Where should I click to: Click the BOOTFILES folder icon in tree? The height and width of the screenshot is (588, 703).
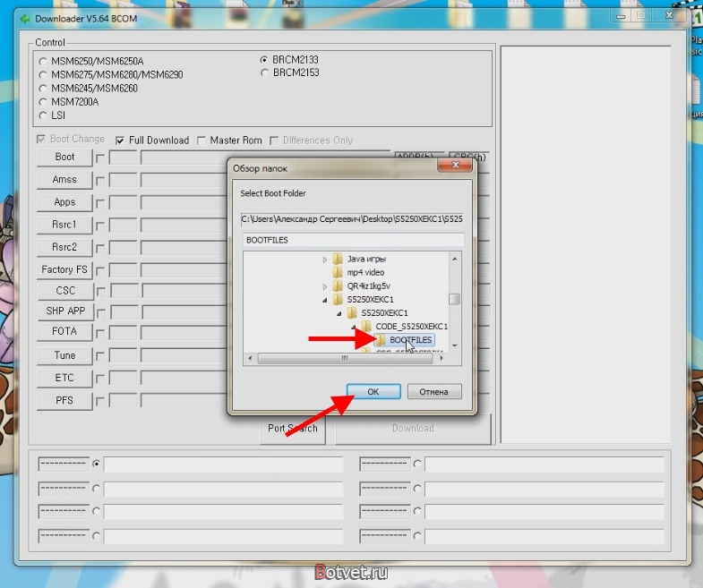coord(381,340)
